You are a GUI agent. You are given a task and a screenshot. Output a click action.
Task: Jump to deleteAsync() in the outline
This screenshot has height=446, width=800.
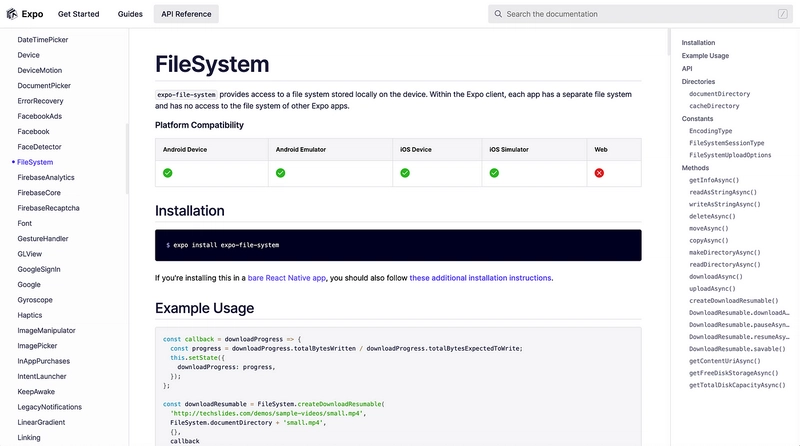[712, 216]
